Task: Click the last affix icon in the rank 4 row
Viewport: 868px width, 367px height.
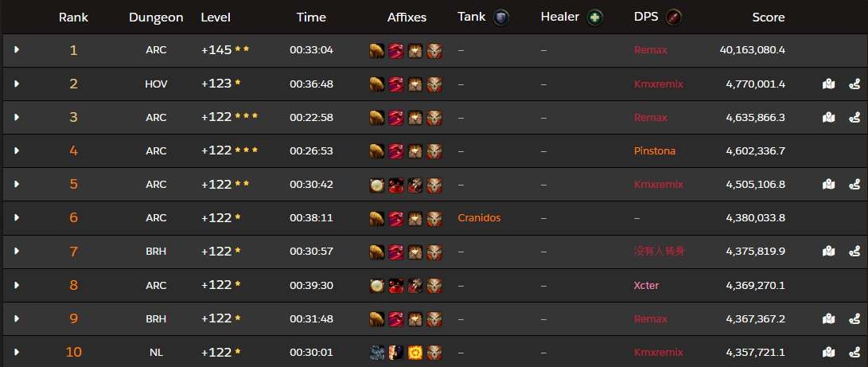Action: (x=434, y=150)
